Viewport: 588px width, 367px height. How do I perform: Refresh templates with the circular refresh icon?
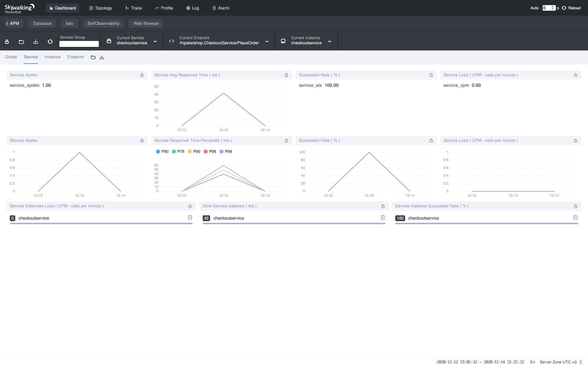click(50, 41)
